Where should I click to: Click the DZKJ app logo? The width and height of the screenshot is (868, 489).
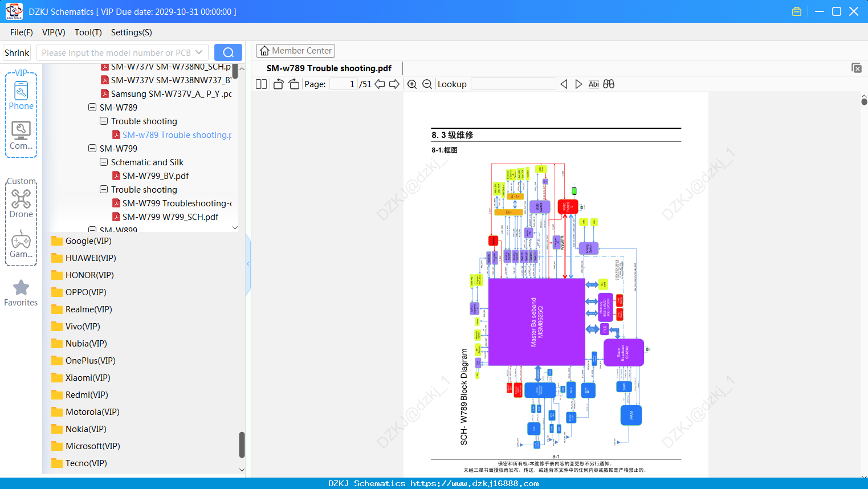tap(14, 11)
